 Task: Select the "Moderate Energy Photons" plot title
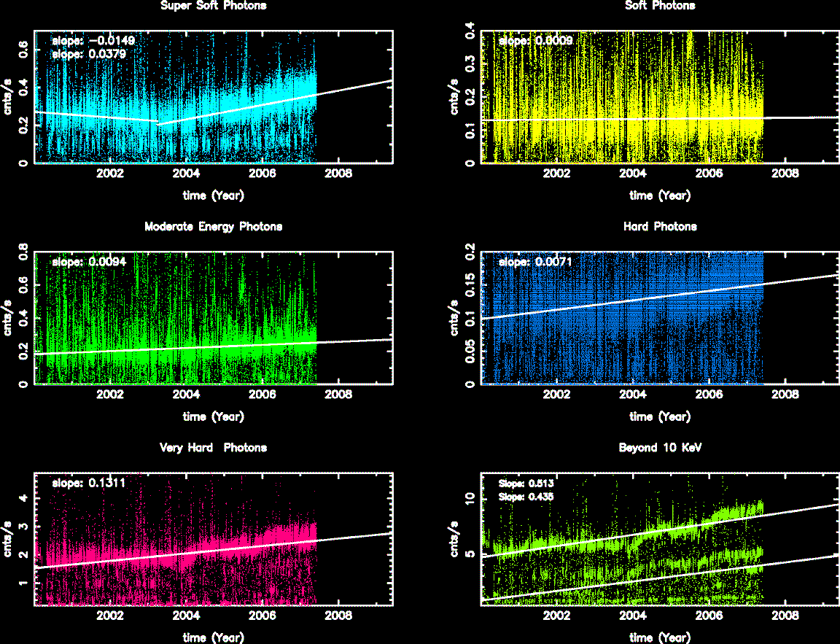[x=213, y=227]
